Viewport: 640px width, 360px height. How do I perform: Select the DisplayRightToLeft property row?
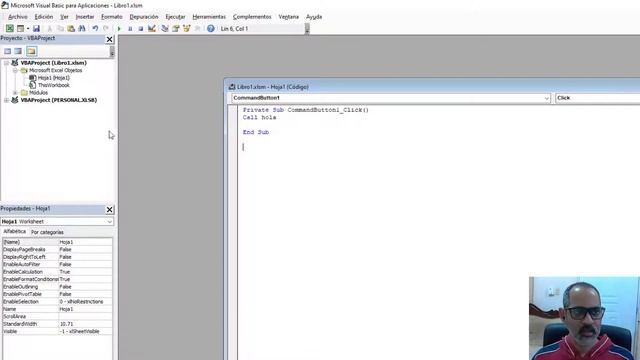coord(57,257)
